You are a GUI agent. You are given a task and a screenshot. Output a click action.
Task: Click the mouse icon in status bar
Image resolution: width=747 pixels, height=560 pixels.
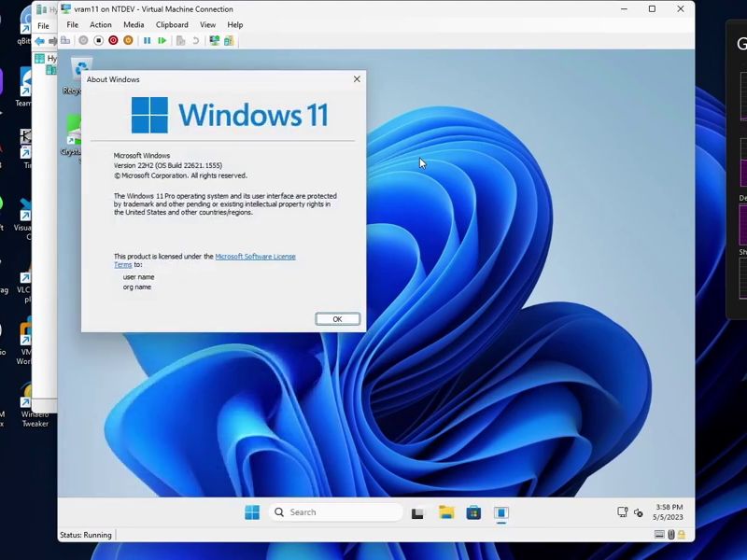(x=670, y=535)
